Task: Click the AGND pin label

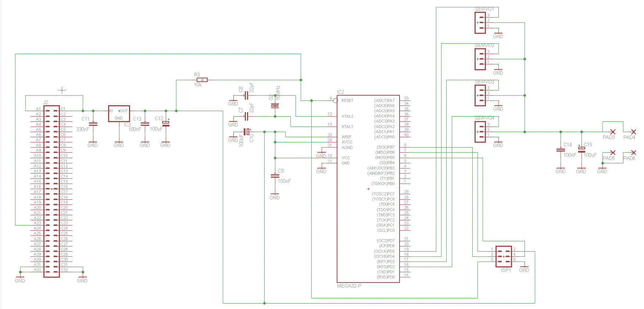Action: tap(347, 148)
